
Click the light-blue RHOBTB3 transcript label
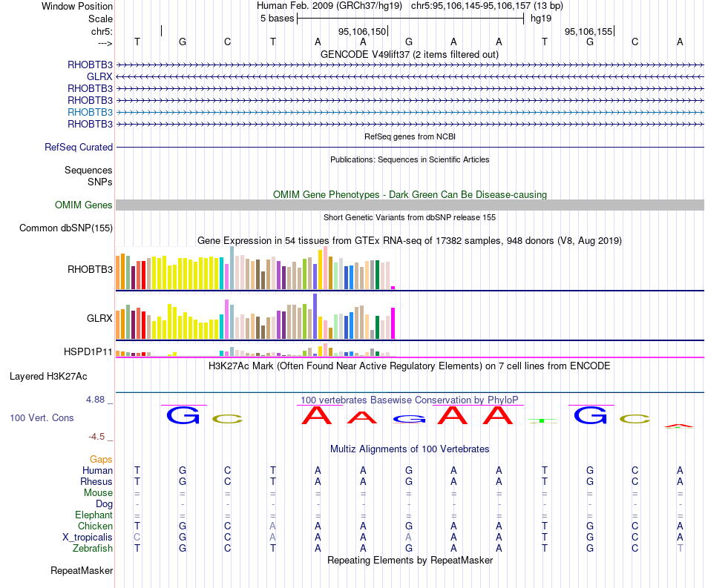pos(90,112)
